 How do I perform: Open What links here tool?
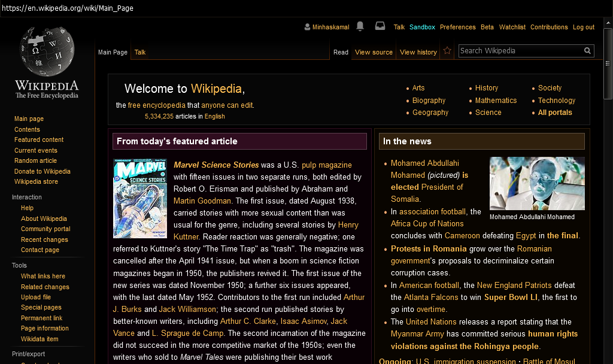pos(43,276)
